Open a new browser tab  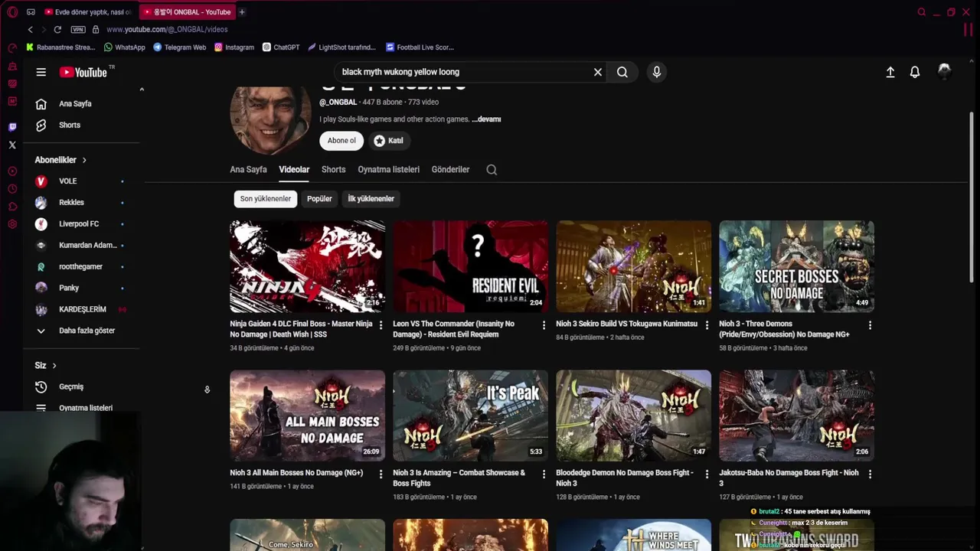pyautogui.click(x=242, y=12)
